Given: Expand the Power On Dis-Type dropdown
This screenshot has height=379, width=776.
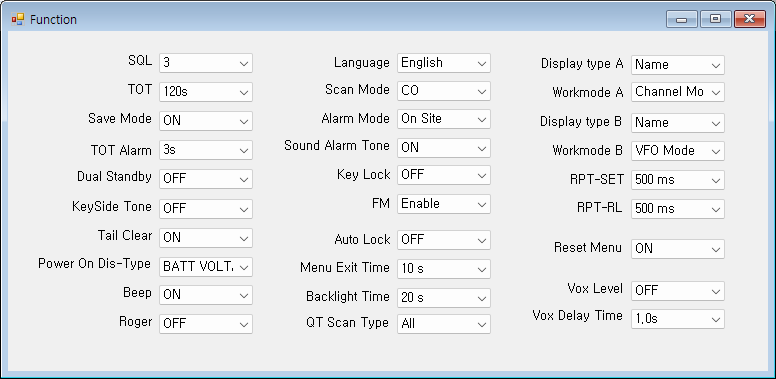Looking at the screenshot, I should (x=206, y=267).
